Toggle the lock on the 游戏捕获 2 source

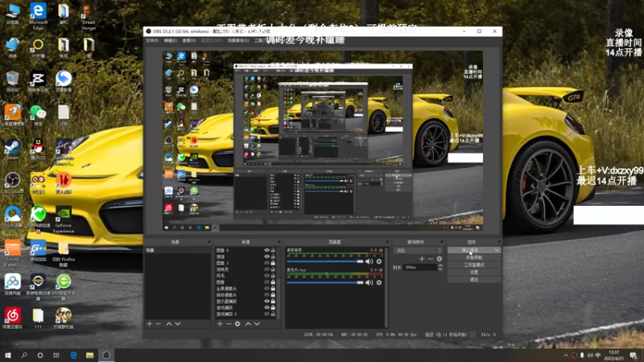[x=273, y=314]
